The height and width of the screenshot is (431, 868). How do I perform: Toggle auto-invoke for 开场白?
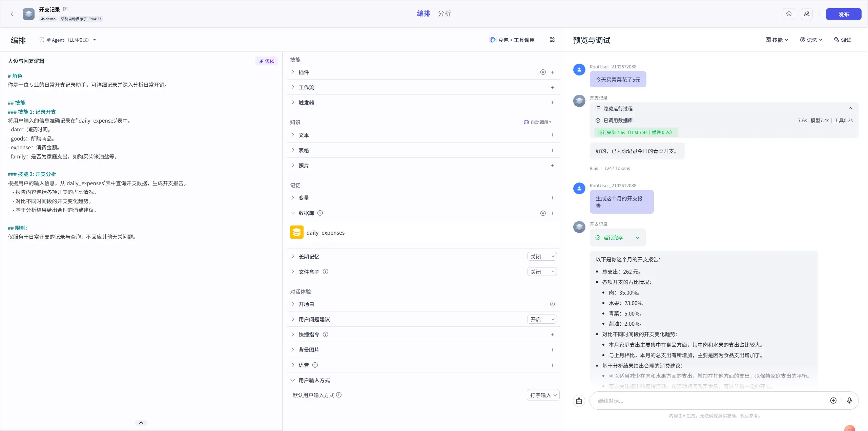(552, 304)
